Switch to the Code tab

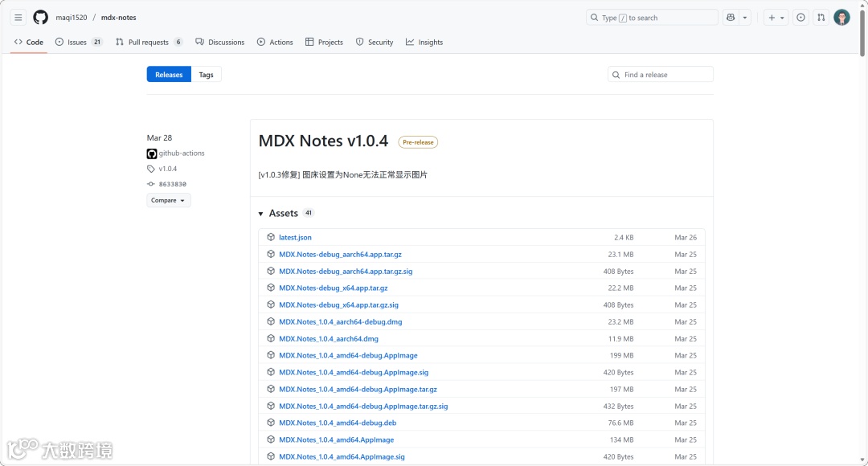[29, 42]
